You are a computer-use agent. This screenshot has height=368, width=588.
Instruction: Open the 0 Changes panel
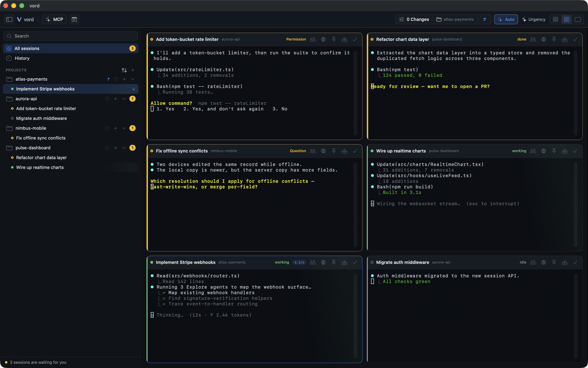[x=414, y=19]
